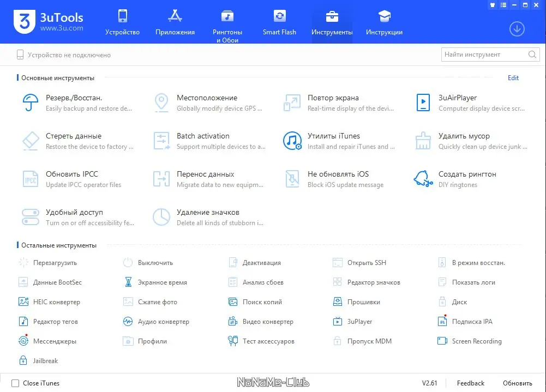Image resolution: width=546 pixels, height=392 pixels.
Task: Click the Экранное время hourglass icon
Action: tap(128, 282)
